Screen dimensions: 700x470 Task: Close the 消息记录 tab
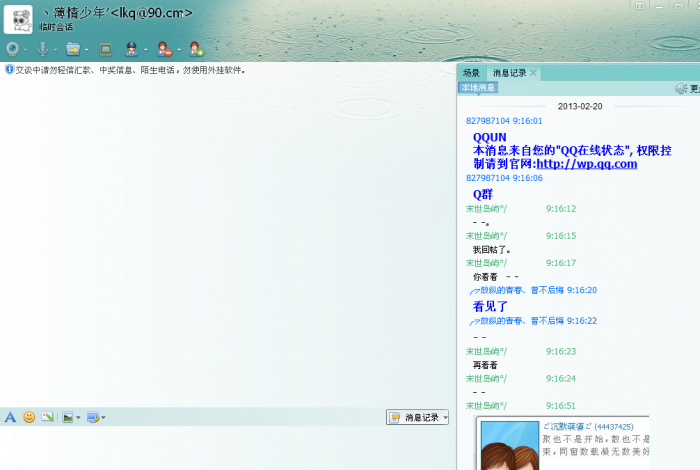[533, 73]
